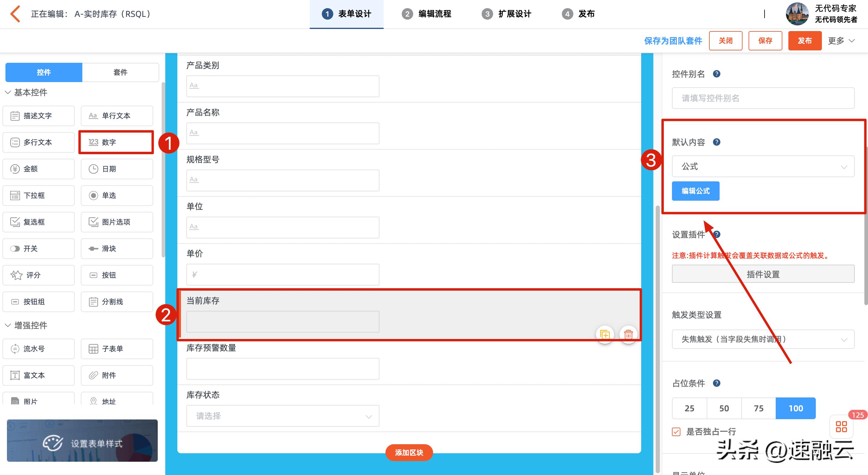Viewport: 868px width, 475px height.
Task: Add an 开关 switch control
Action: coord(38,248)
